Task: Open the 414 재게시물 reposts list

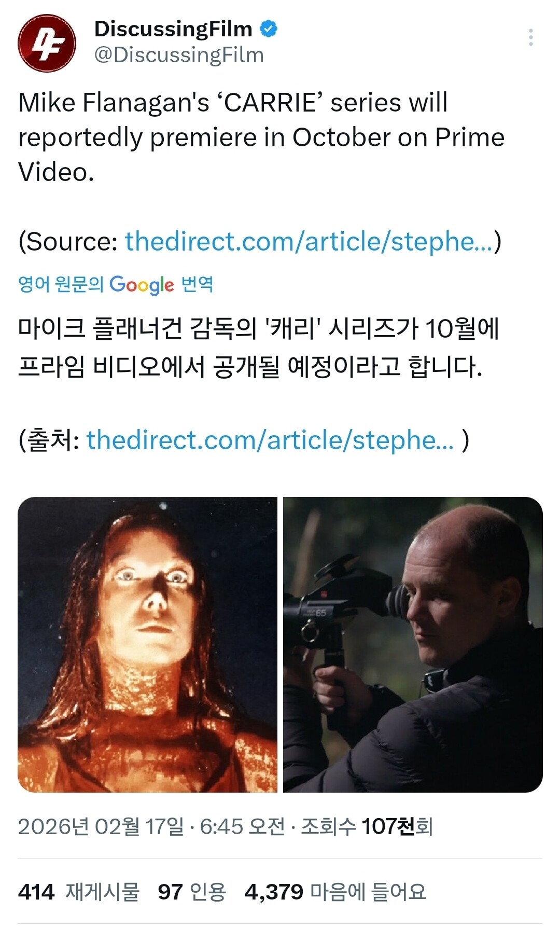Action: (79, 892)
